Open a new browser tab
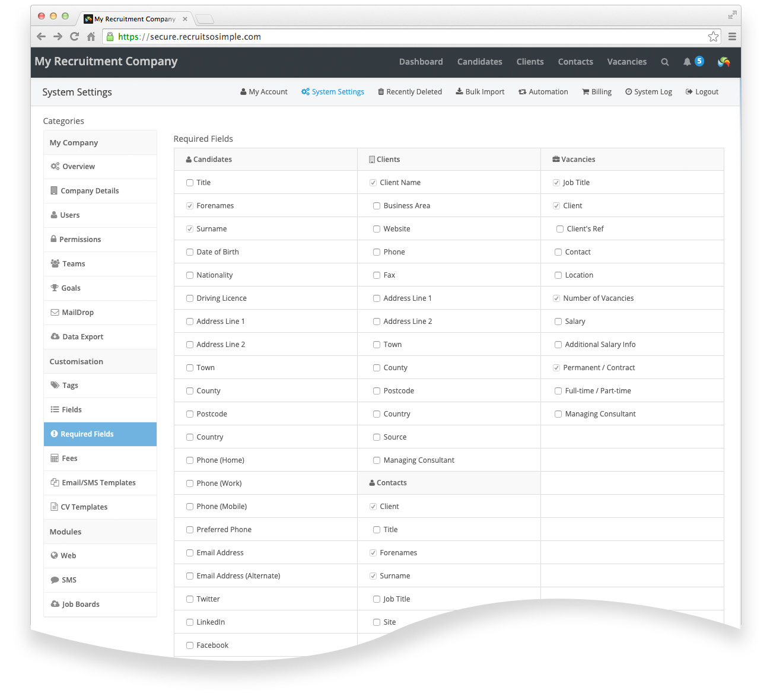This screenshot has width=770, height=700. [205, 19]
